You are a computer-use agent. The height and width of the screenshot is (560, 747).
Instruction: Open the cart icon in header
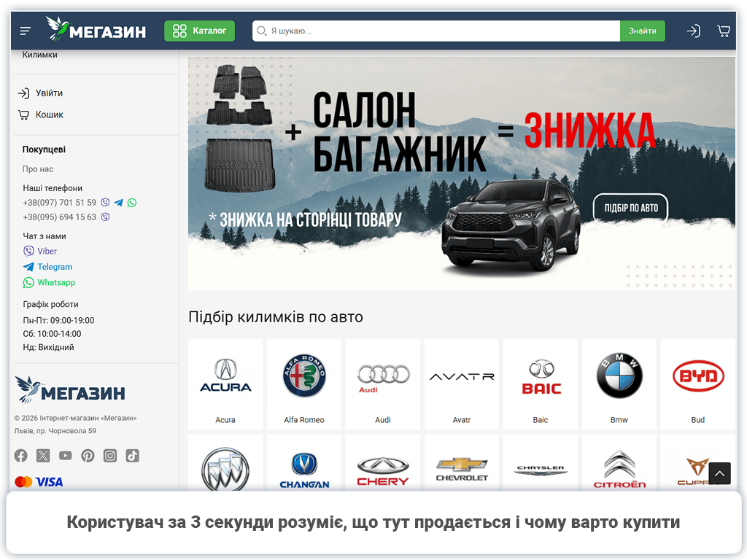point(724,31)
